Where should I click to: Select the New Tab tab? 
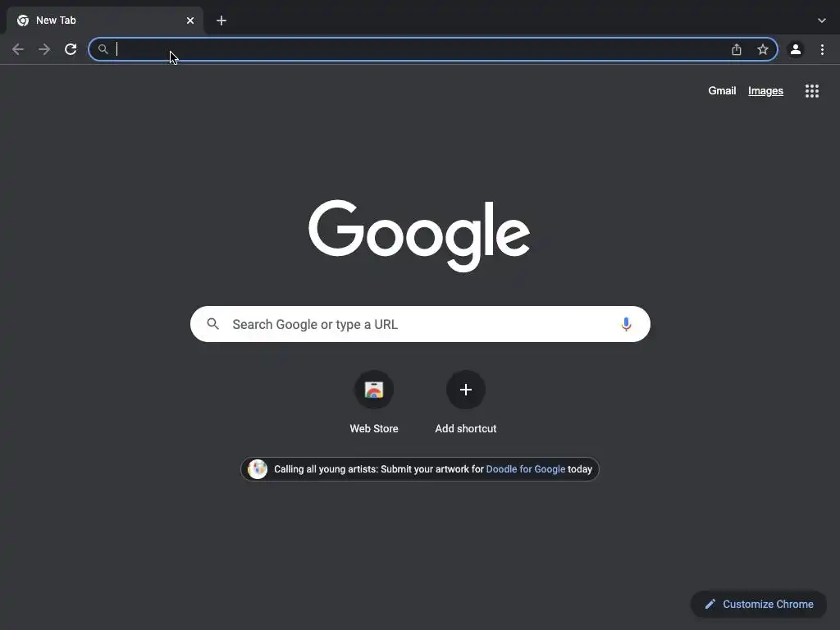coord(105,21)
